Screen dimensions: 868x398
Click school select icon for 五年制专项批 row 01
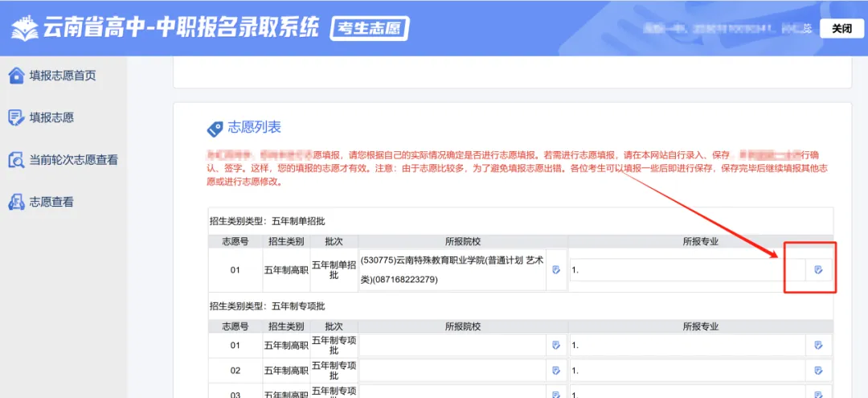[x=556, y=346]
